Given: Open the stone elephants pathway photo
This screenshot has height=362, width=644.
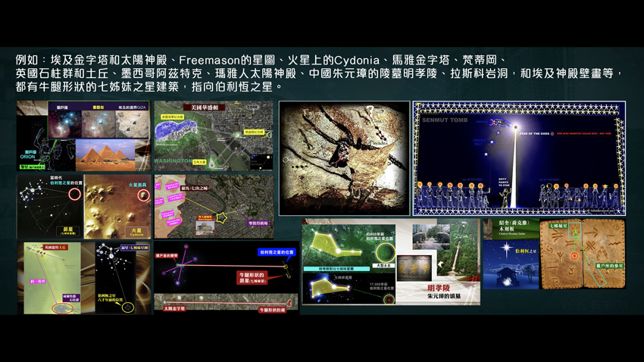Looking at the screenshot, I should pos(431,237).
